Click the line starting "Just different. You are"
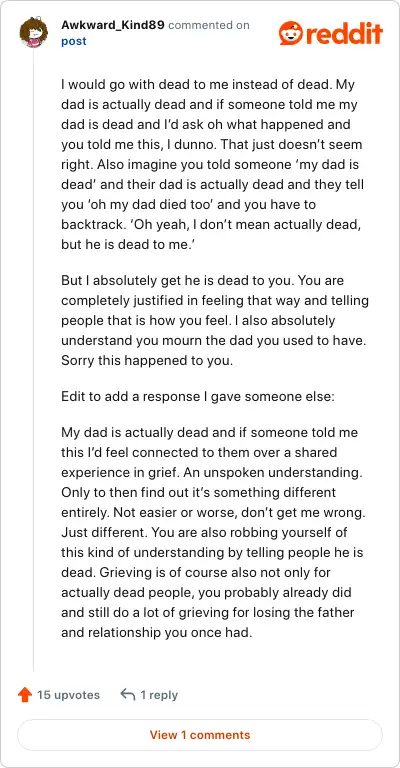Viewport: 400px width, 768px height. pos(205,532)
